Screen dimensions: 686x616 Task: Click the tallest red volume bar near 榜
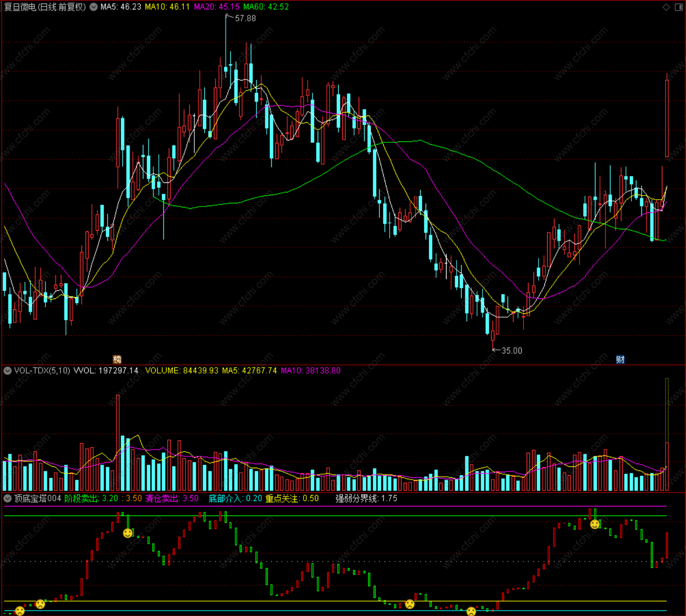118,442
